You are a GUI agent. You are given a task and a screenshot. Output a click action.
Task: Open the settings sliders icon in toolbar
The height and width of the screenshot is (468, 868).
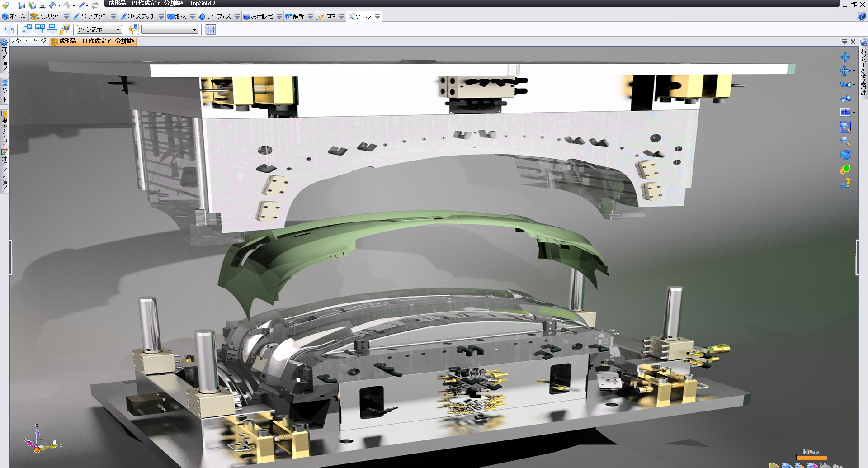point(211,29)
